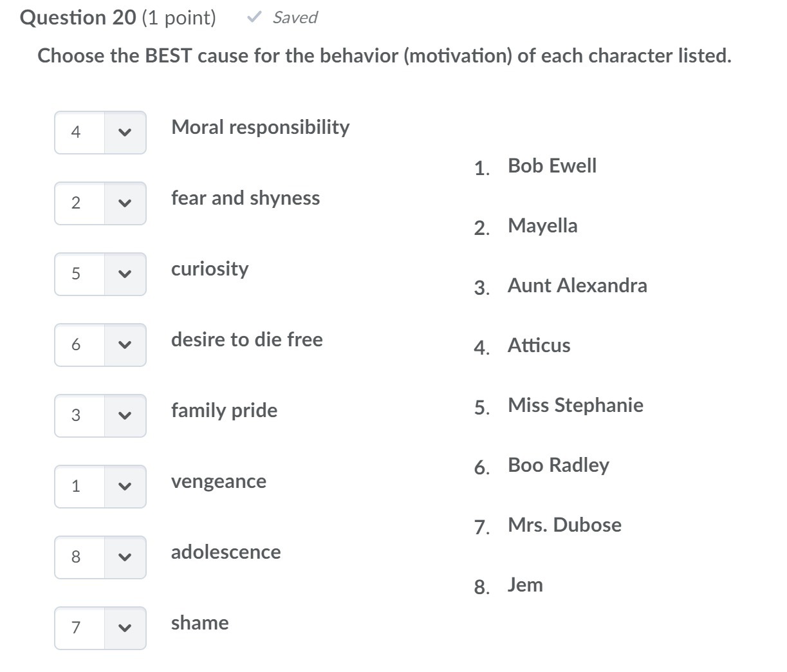Click the Atticus option text

pyautogui.click(x=539, y=345)
